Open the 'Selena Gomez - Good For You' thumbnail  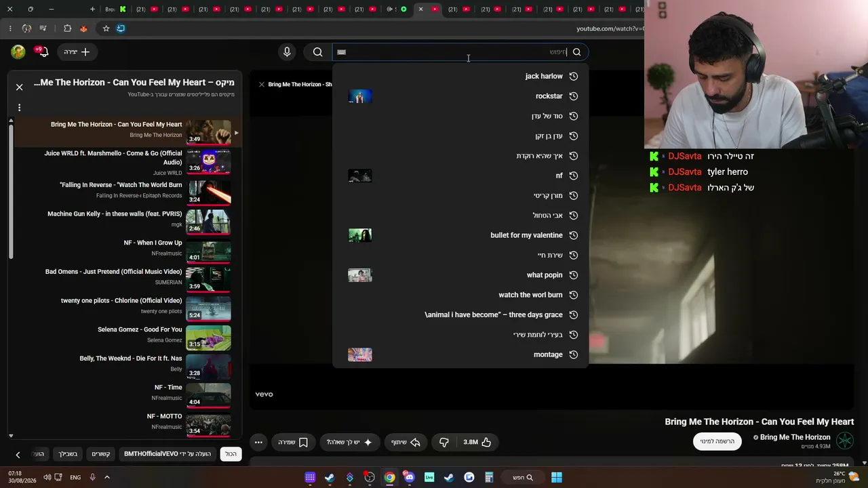[x=208, y=336]
